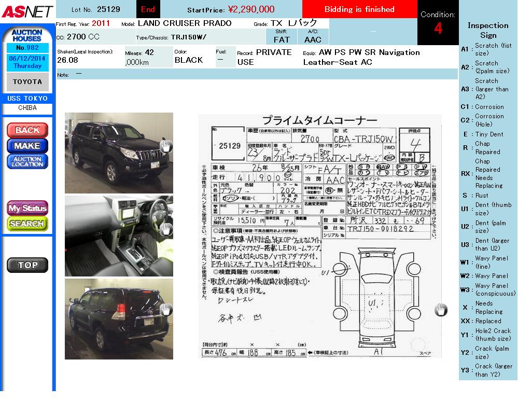This screenshot has height=415, width=532.
Task: Click hand icon on rear photo
Action: click(x=166, y=310)
